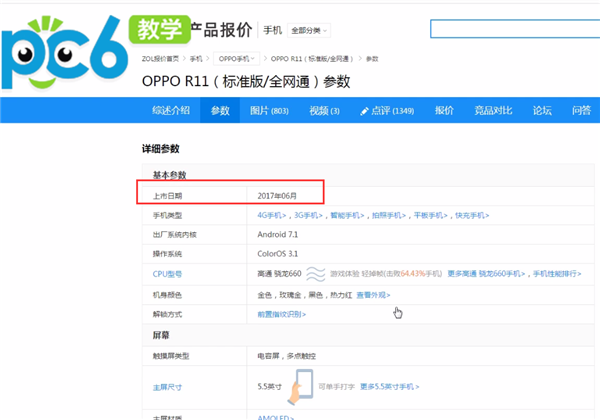Viewport: 600px width, 420px height.
Task: Open the 手机性能排行 link
Action: [557, 273]
